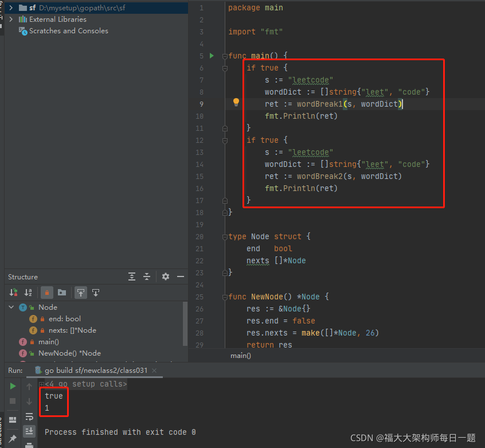The image size is (485, 448).
Task: Toggle sort by visibility in Structure
Action: [13, 293]
